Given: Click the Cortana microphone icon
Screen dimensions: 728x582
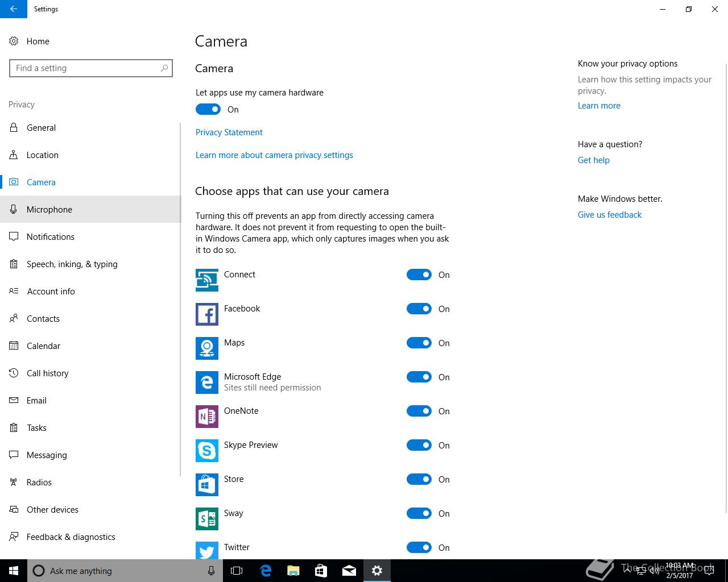Looking at the screenshot, I should coord(211,571).
